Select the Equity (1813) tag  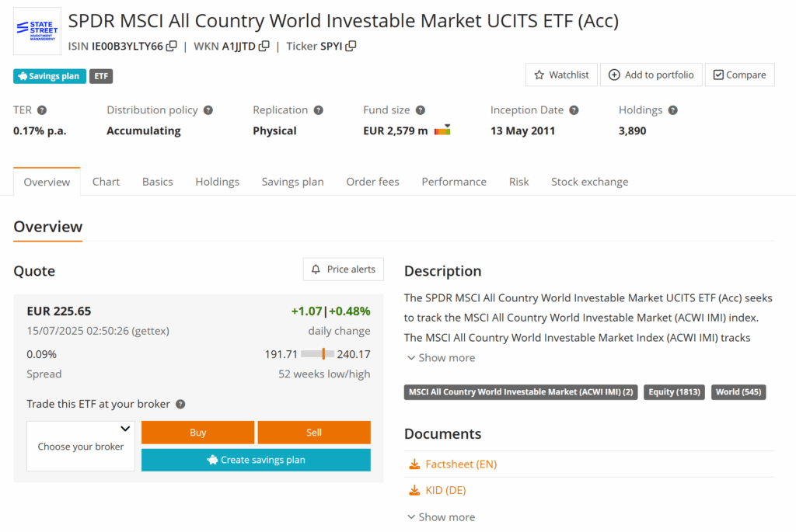coord(673,392)
